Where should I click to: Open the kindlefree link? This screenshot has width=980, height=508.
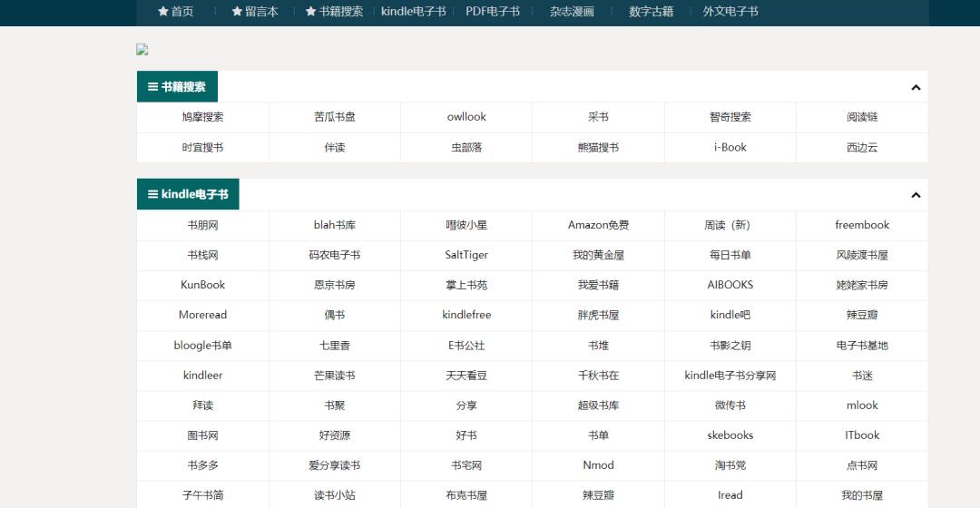tap(466, 315)
